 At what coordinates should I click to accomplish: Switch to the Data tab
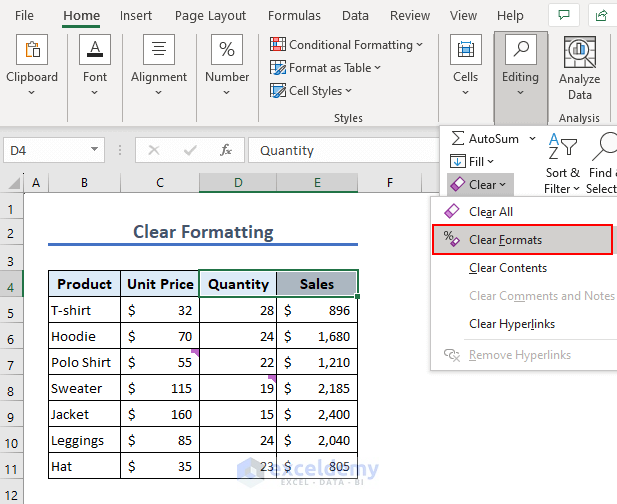(355, 16)
